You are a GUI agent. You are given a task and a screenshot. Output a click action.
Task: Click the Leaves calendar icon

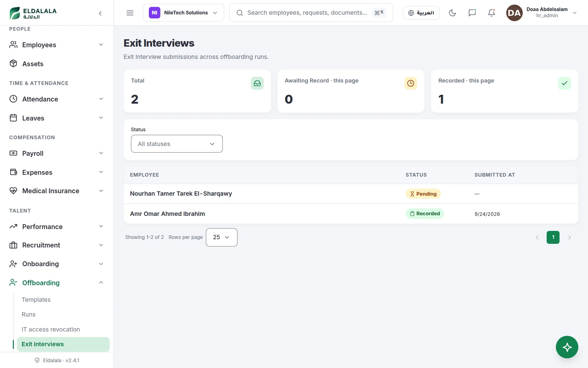point(13,118)
